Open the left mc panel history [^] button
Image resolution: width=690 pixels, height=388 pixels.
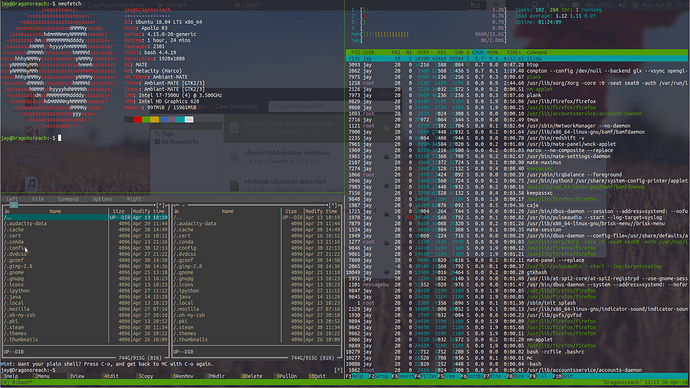click(161, 205)
